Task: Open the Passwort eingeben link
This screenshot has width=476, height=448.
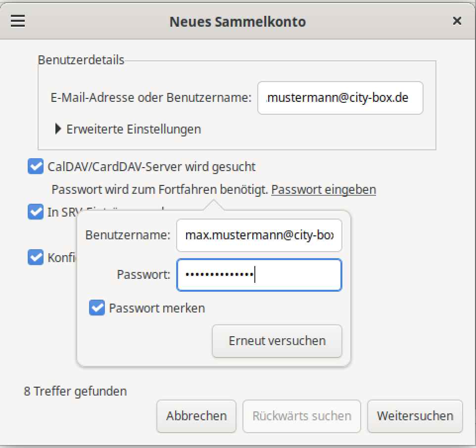Action: [324, 189]
